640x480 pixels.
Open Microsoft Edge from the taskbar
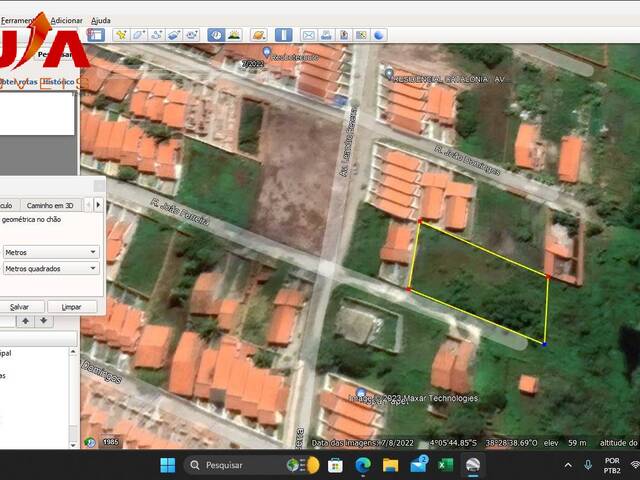(x=363, y=465)
